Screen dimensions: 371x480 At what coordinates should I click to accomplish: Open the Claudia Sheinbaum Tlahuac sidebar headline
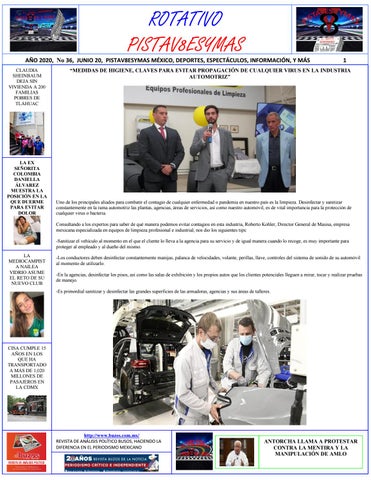tap(27, 87)
